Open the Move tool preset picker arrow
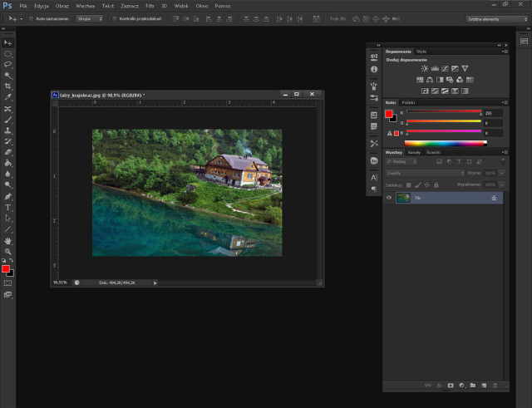 (21, 19)
